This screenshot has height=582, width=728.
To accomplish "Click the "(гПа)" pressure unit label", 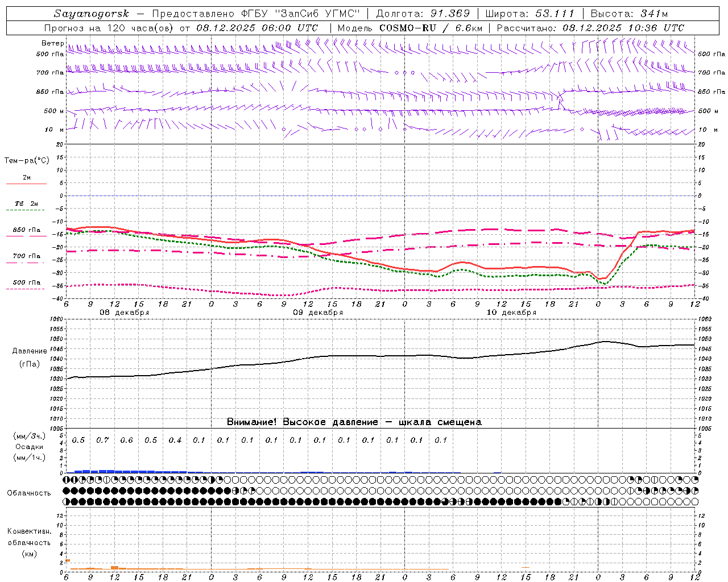I will 30,364.
